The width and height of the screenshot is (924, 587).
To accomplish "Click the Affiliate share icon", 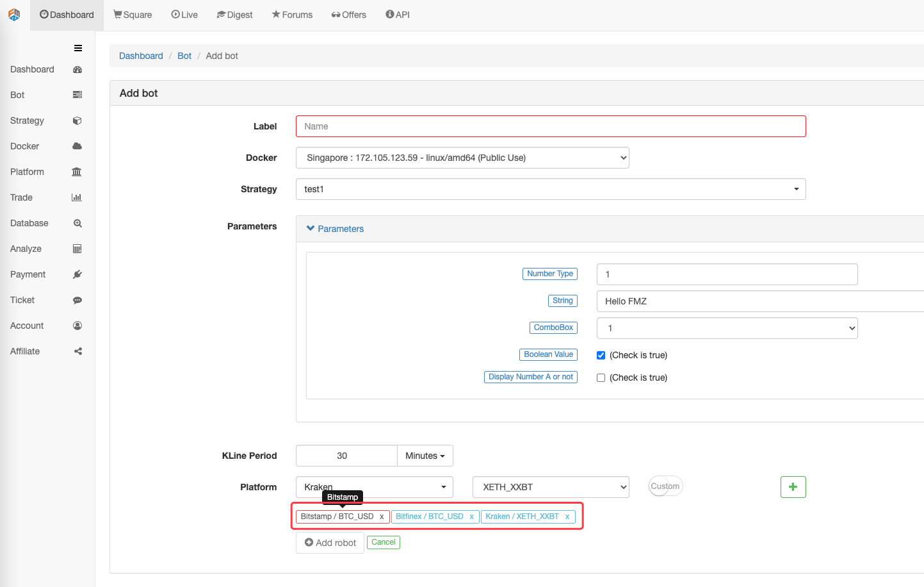I will click(78, 351).
